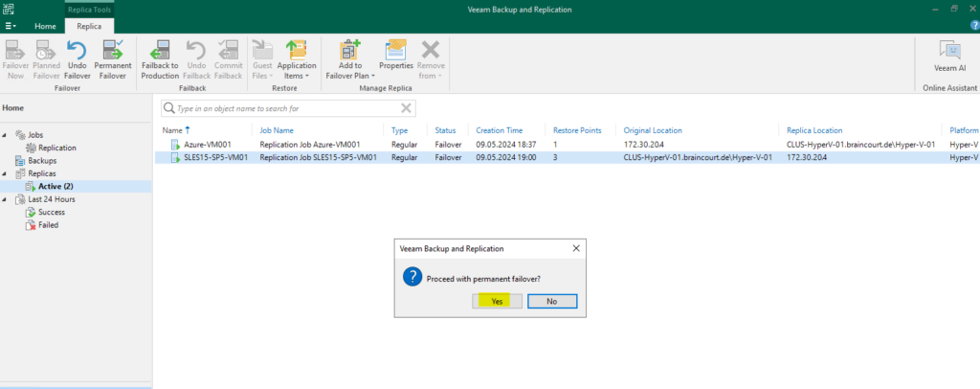Viewport: 980px width, 389px height.
Task: Click Replication Job Azure-VM001 cell
Action: tap(310, 145)
